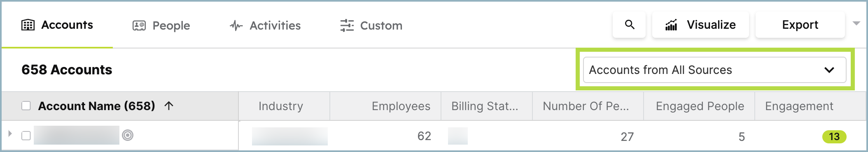Viewport: 868px width, 152px height.
Task: Click the Export button
Action: [800, 25]
